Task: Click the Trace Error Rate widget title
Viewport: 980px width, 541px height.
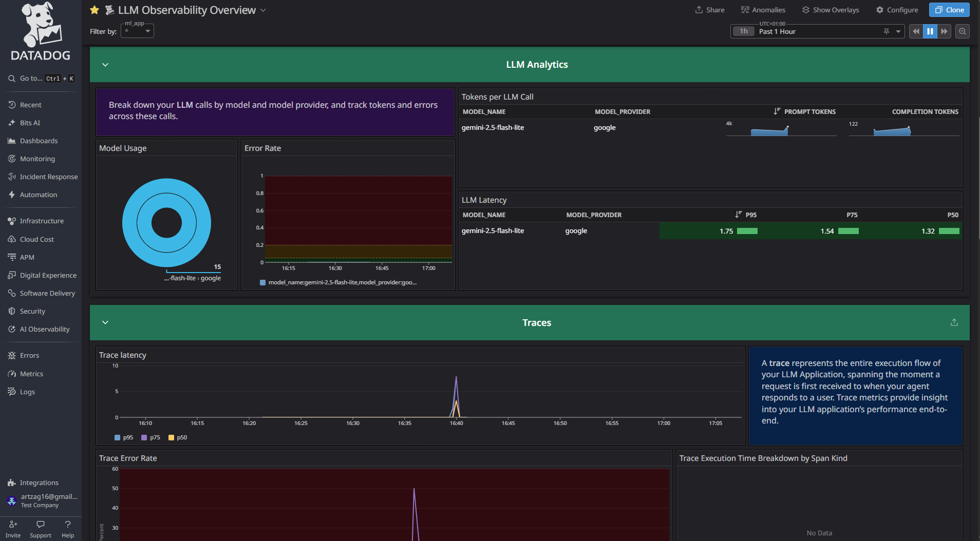Action: pos(128,458)
